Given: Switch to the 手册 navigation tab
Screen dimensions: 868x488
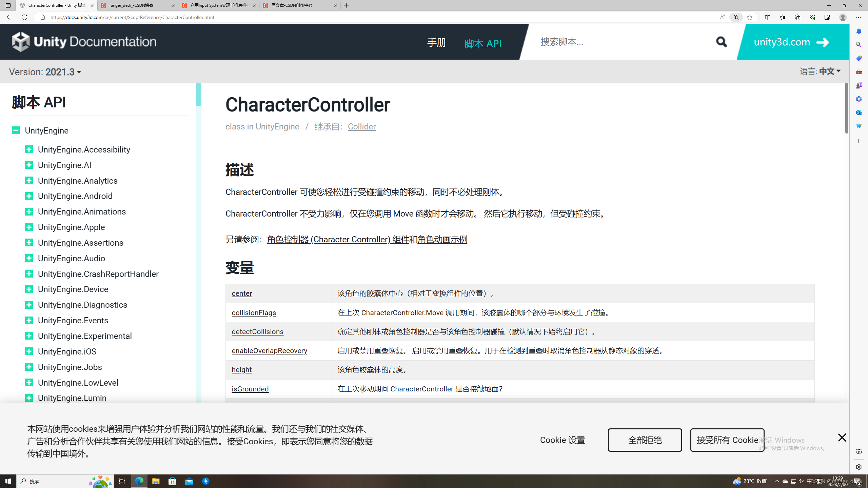Looking at the screenshot, I should click(436, 43).
